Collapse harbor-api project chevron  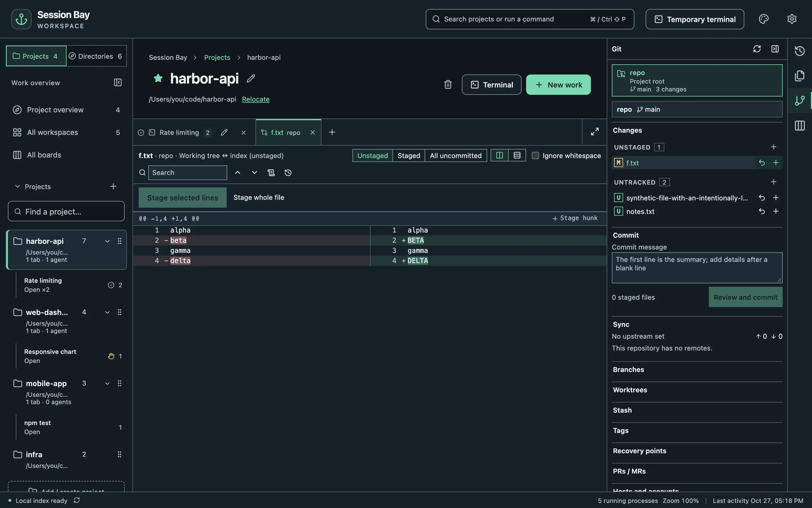point(107,241)
